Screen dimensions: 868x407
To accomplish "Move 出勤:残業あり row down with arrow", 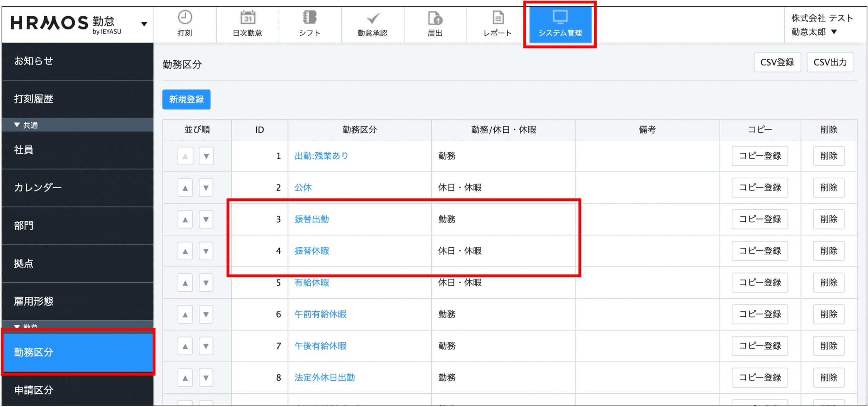I will pyautogui.click(x=206, y=156).
